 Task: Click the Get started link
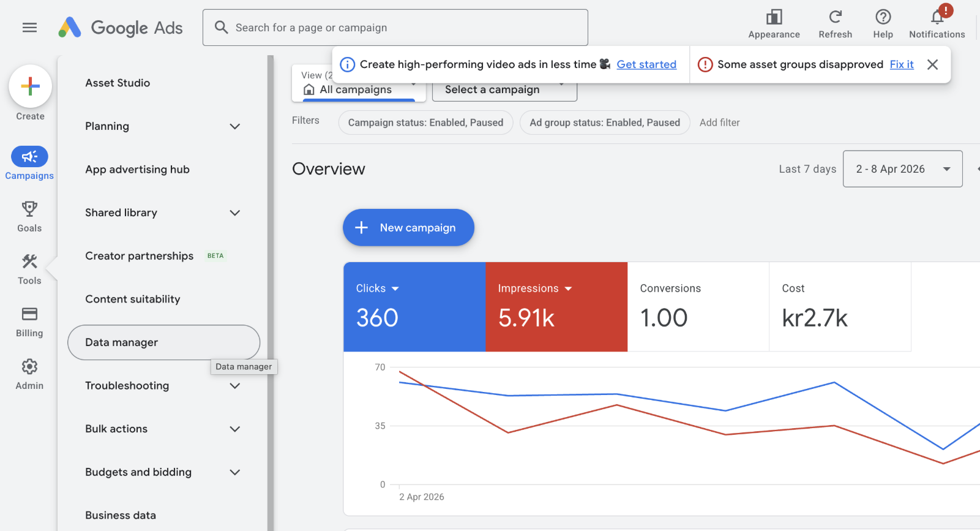point(646,64)
